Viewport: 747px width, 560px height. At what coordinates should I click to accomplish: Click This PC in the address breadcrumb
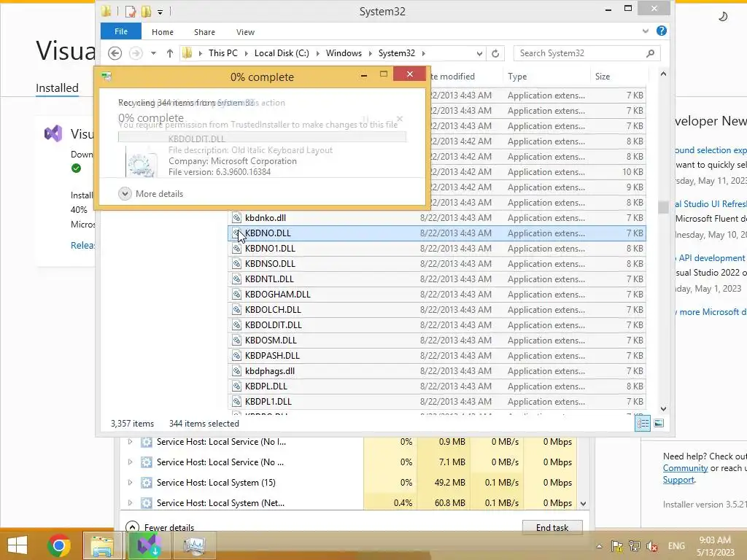coord(223,53)
